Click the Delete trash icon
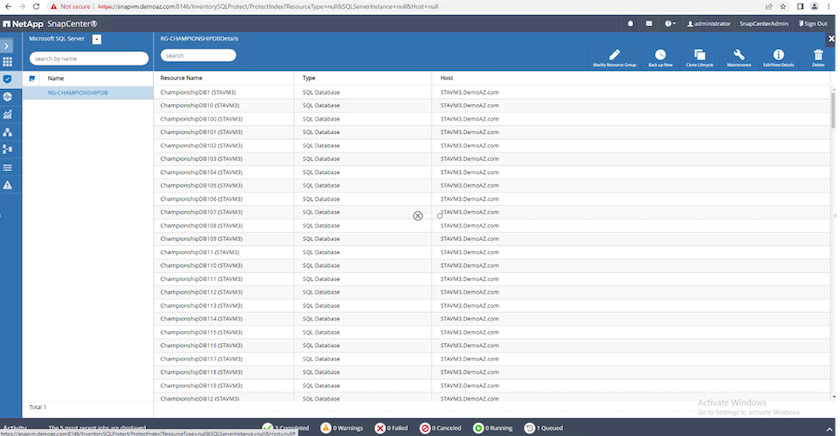The image size is (840, 436). click(818, 58)
